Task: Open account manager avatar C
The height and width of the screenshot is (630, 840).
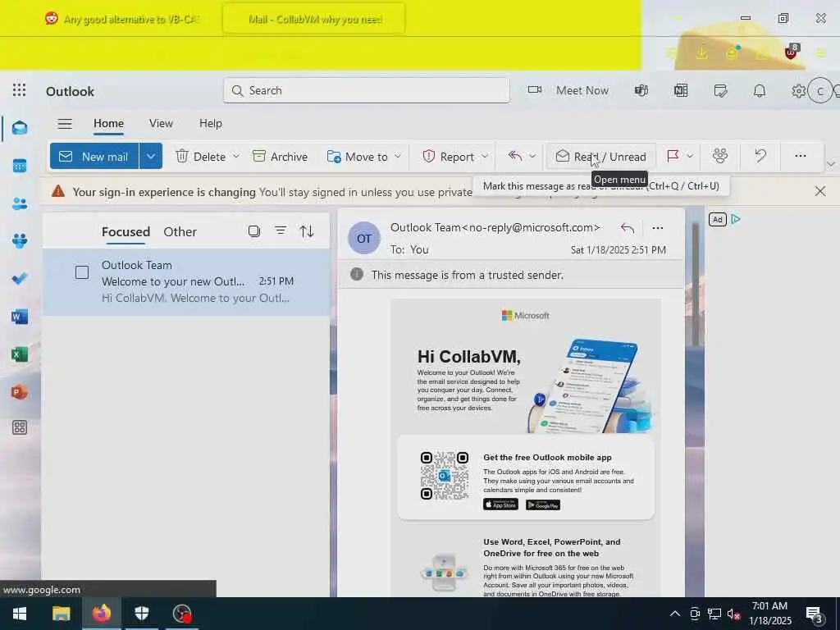Action: click(x=819, y=91)
